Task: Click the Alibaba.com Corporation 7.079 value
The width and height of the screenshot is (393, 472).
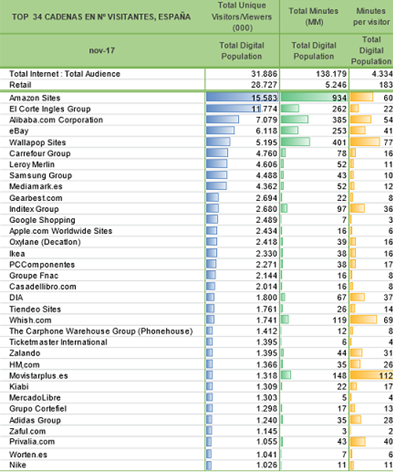Action: (x=266, y=120)
